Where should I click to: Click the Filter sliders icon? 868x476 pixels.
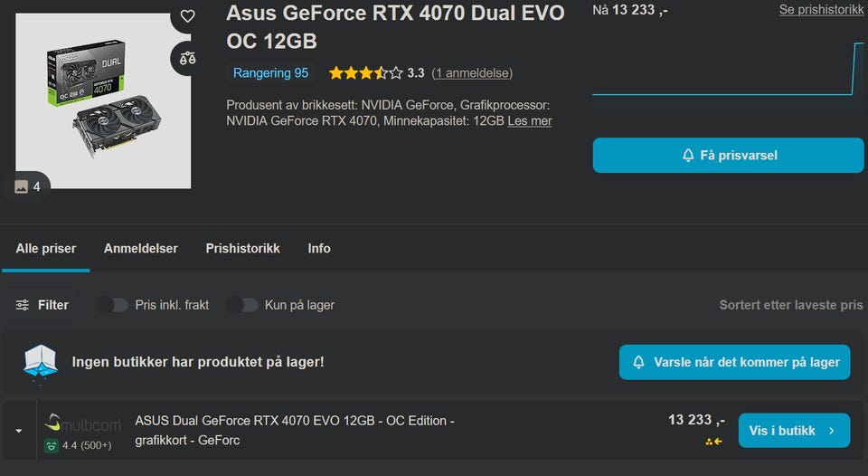coord(23,305)
